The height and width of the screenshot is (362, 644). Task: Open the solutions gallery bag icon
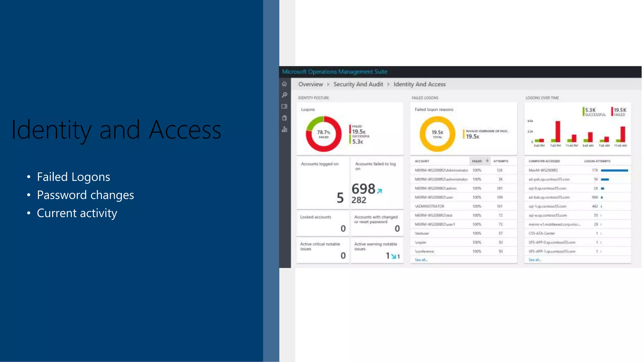284,118
